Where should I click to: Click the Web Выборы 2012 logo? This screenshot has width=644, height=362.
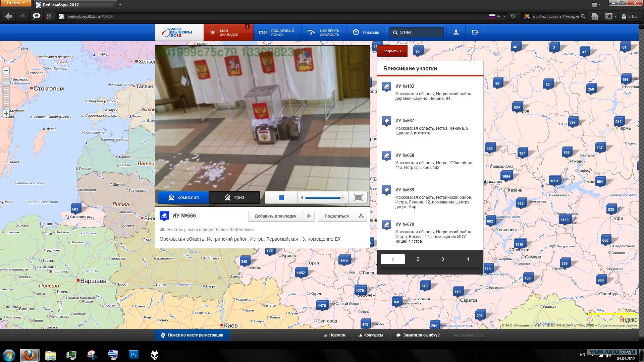coord(179,33)
